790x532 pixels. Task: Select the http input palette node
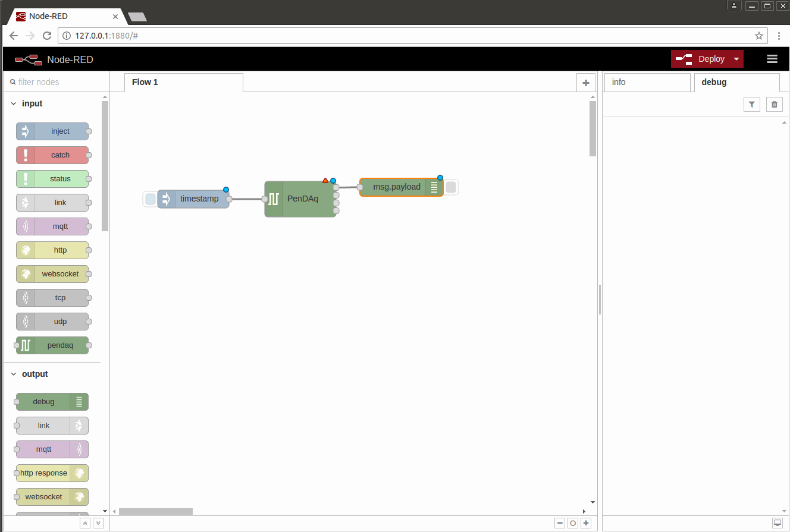[52, 250]
